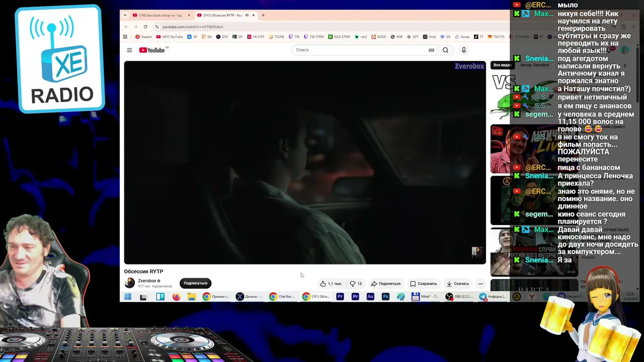
Task: Start voice search with the microphone icon
Action: tap(464, 50)
